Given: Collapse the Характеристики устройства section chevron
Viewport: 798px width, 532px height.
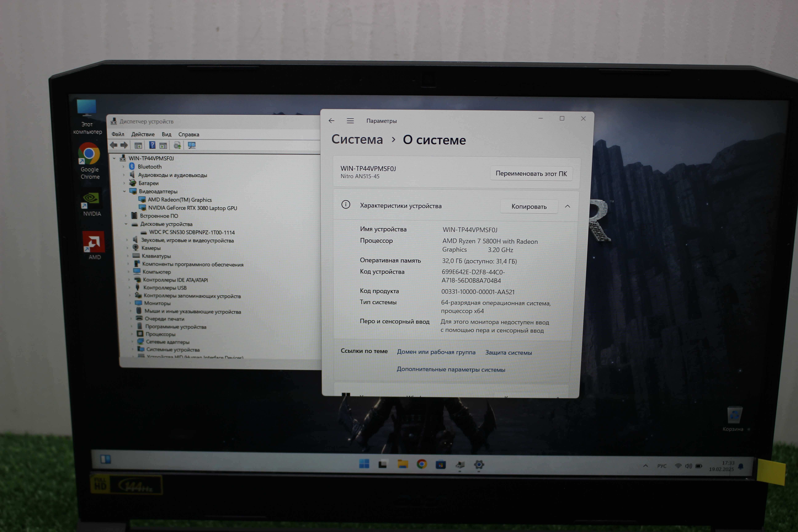Looking at the screenshot, I should [x=567, y=206].
